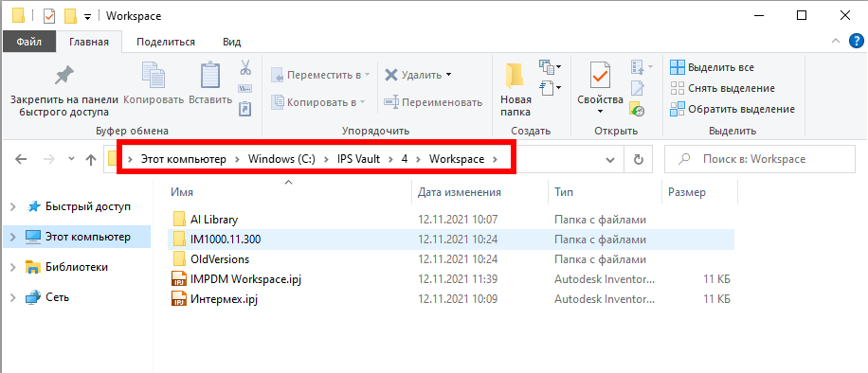Open the Удалить dropdown arrow
The height and width of the screenshot is (373, 868).
(x=448, y=74)
